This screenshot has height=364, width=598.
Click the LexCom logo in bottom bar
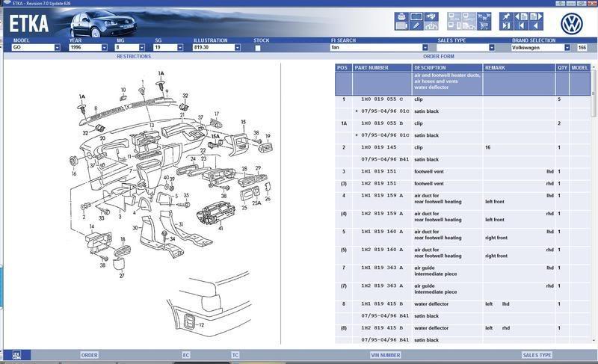coord(16,355)
